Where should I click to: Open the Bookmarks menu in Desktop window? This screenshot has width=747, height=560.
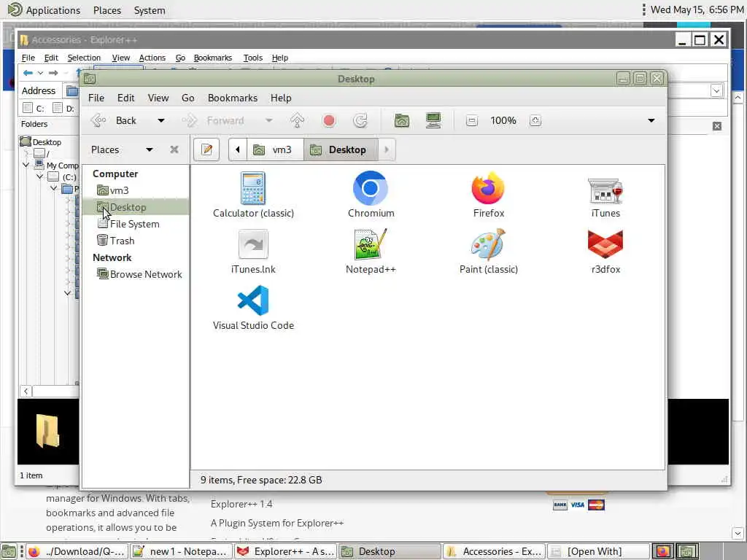coord(233,98)
